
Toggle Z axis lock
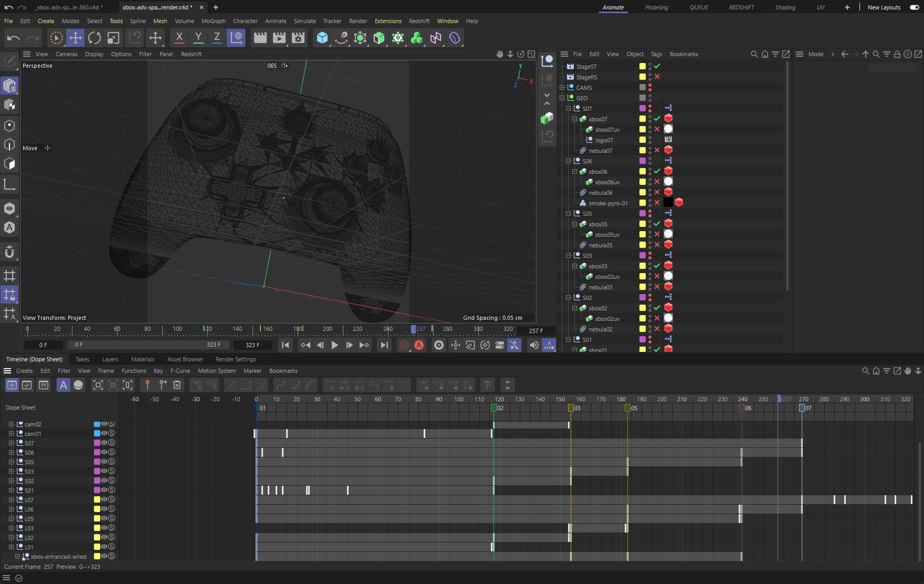pos(217,38)
